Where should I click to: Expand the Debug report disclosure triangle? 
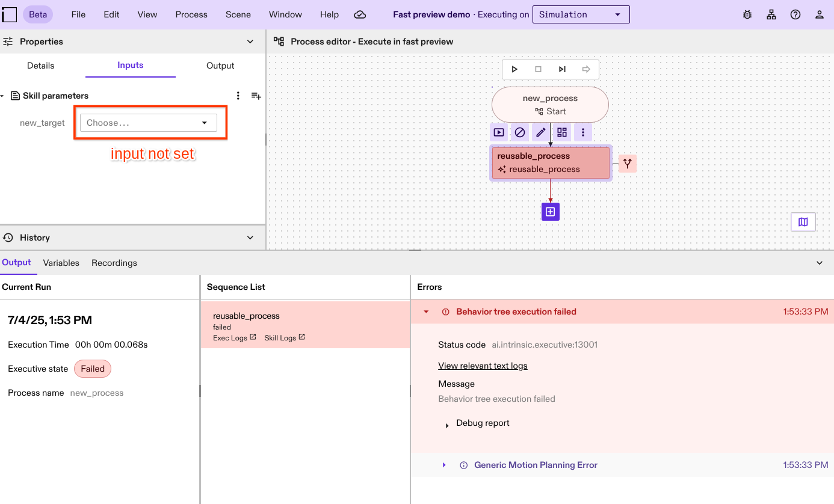click(x=446, y=425)
